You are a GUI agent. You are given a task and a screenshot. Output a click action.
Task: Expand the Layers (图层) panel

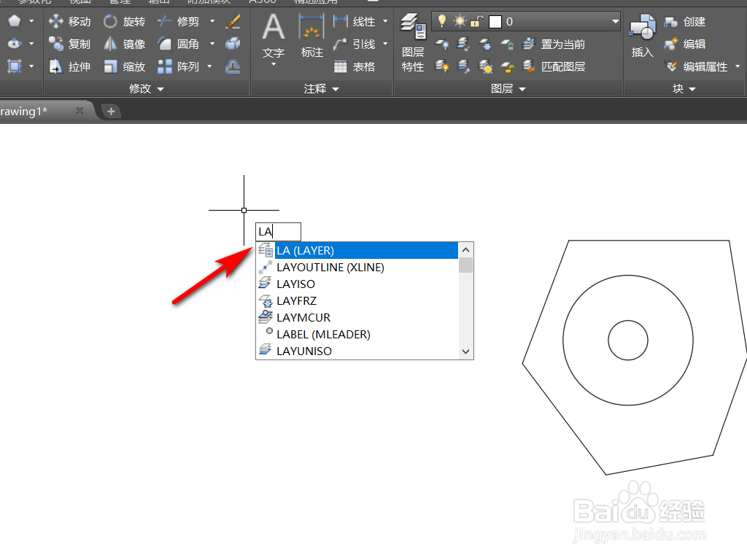tap(508, 88)
